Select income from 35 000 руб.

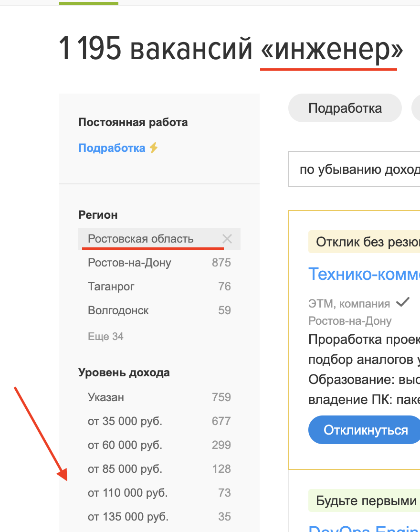125,421
